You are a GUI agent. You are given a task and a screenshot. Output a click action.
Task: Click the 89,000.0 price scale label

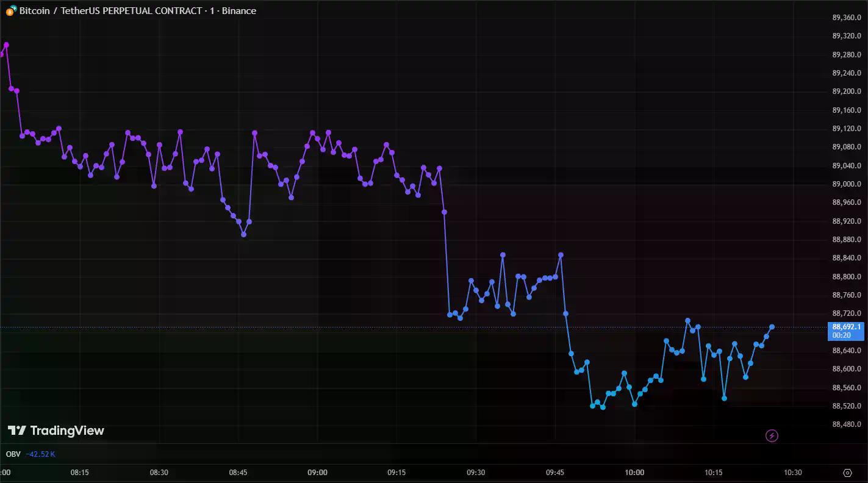click(847, 184)
